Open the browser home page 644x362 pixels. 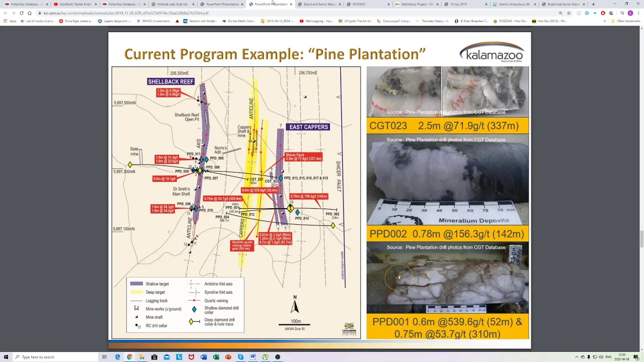30,13
